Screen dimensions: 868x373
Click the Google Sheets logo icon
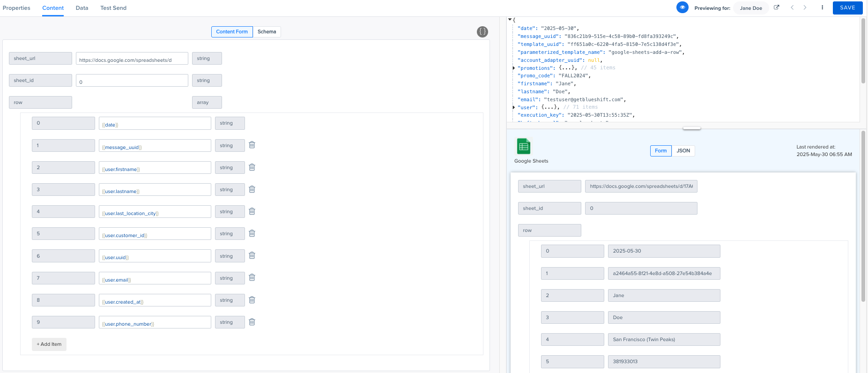(523, 146)
